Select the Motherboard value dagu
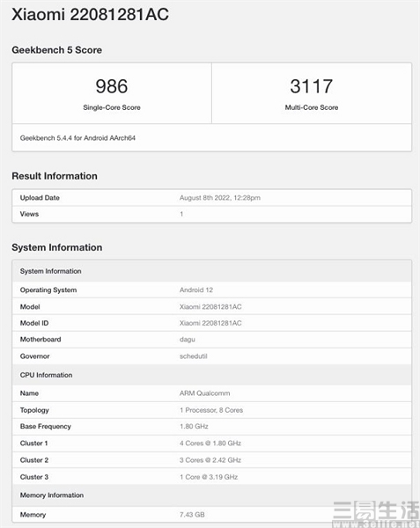The width and height of the screenshot is (420, 528). click(188, 340)
